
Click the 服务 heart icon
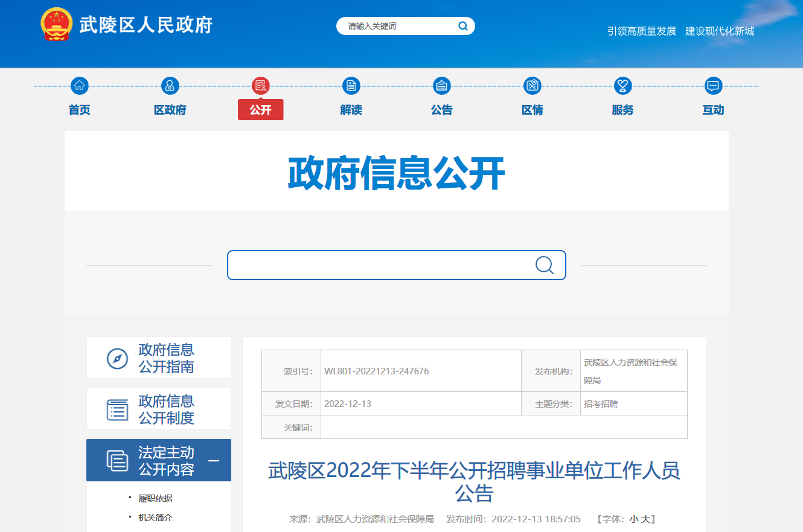tap(622, 86)
